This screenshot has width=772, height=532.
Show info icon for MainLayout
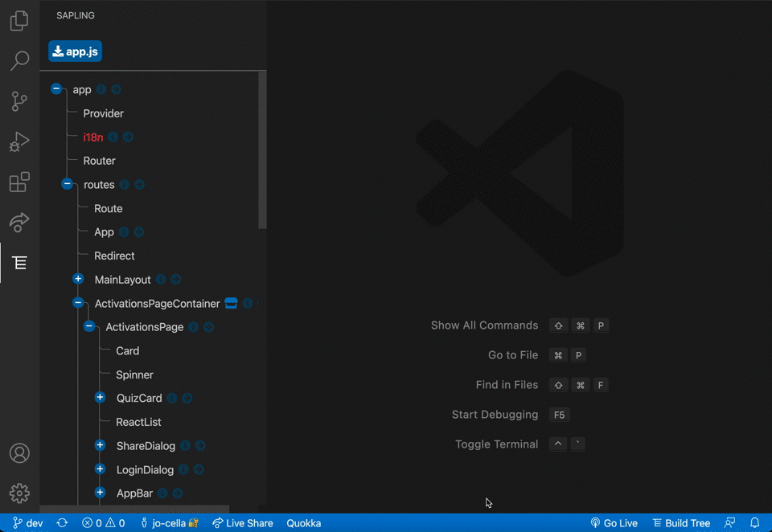(x=161, y=280)
